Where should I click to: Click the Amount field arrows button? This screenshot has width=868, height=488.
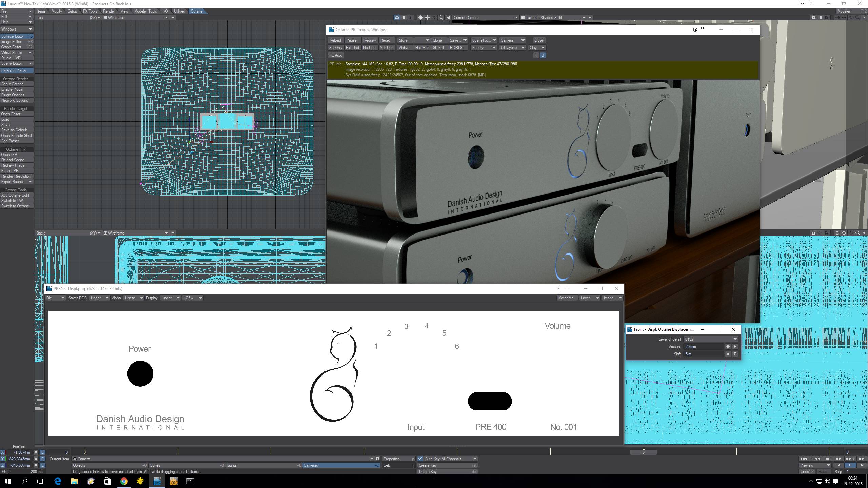click(728, 347)
